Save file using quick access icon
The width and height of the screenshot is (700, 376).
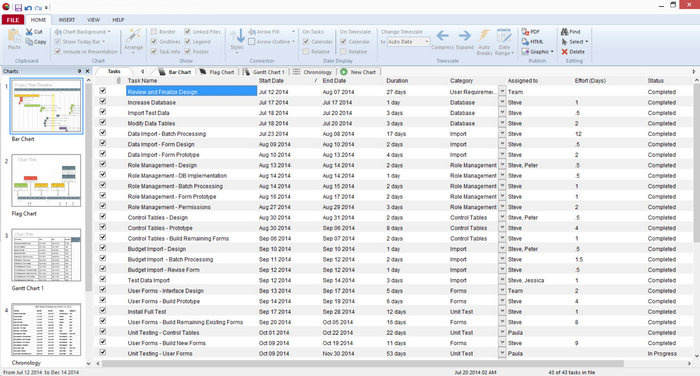coord(18,8)
